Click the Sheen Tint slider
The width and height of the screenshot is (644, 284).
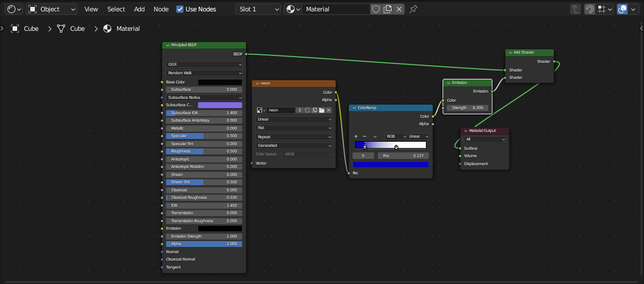(x=204, y=182)
